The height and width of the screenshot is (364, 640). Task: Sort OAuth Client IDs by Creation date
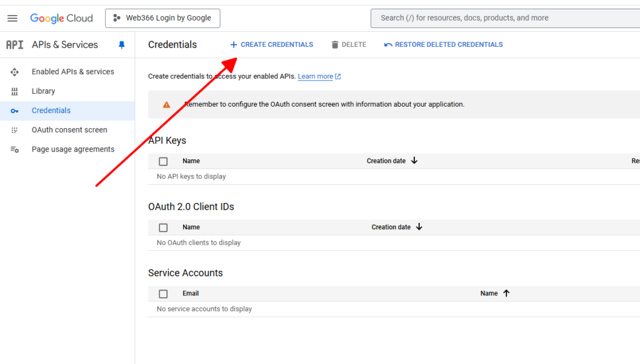click(391, 227)
